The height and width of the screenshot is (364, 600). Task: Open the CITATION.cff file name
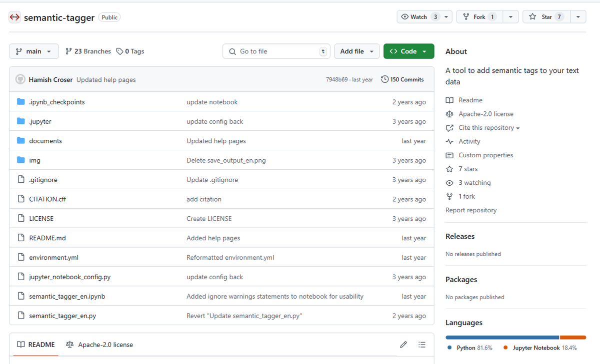(47, 199)
